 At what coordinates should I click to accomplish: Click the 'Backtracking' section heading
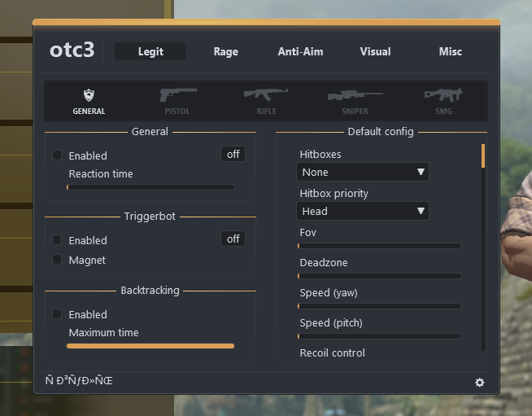click(x=150, y=291)
